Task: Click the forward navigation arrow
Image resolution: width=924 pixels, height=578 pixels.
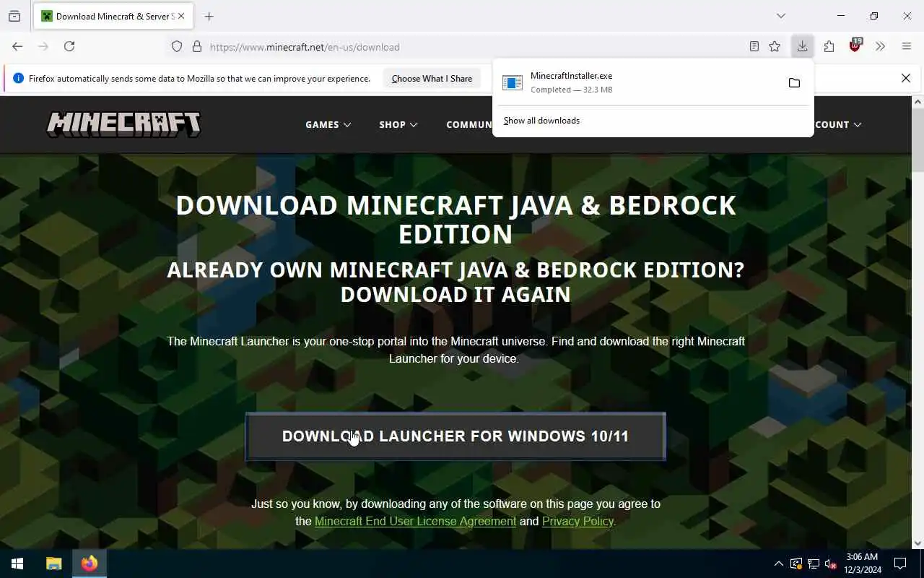Action: tap(43, 46)
